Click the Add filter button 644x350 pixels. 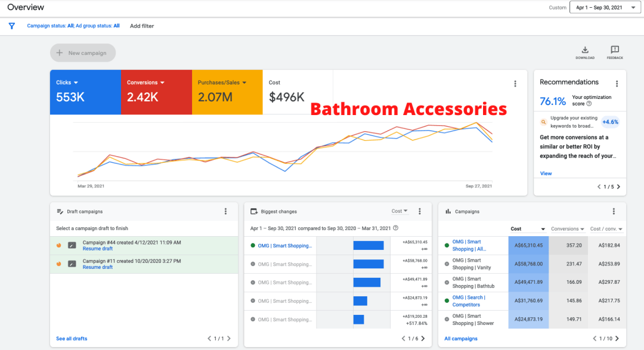(142, 26)
